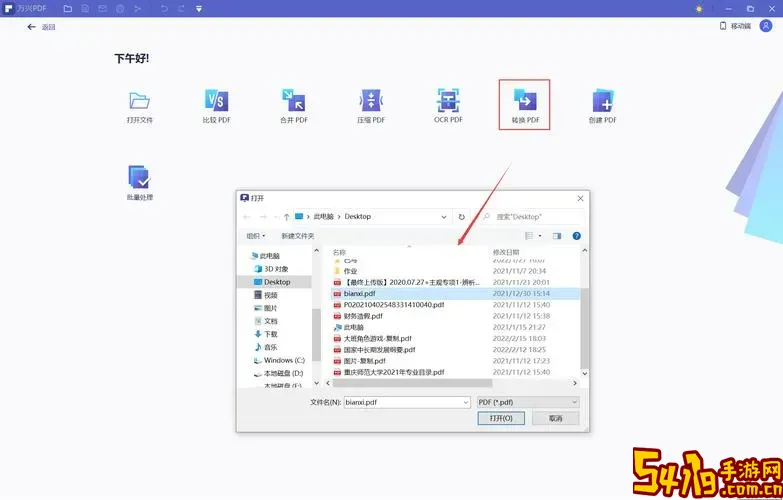Click the save icon in title bar

[85, 8]
